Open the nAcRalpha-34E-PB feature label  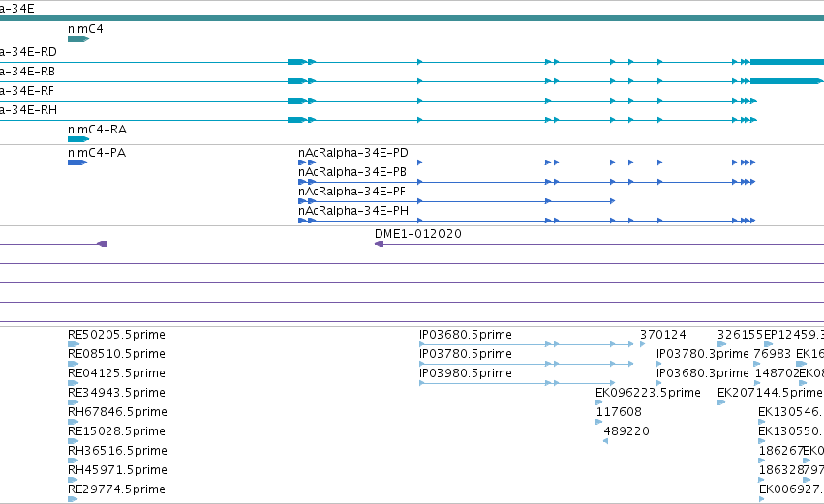pyautogui.click(x=352, y=172)
